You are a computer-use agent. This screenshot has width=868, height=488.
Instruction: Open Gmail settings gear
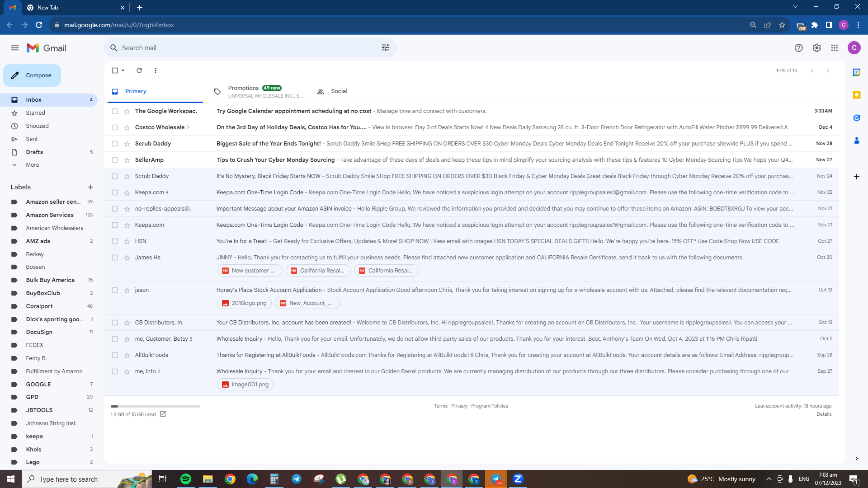816,48
